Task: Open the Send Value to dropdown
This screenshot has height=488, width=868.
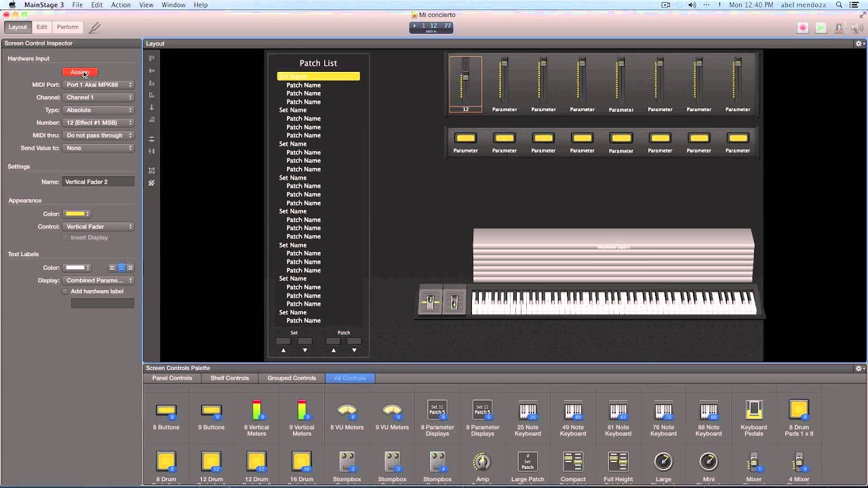Action: (x=98, y=148)
